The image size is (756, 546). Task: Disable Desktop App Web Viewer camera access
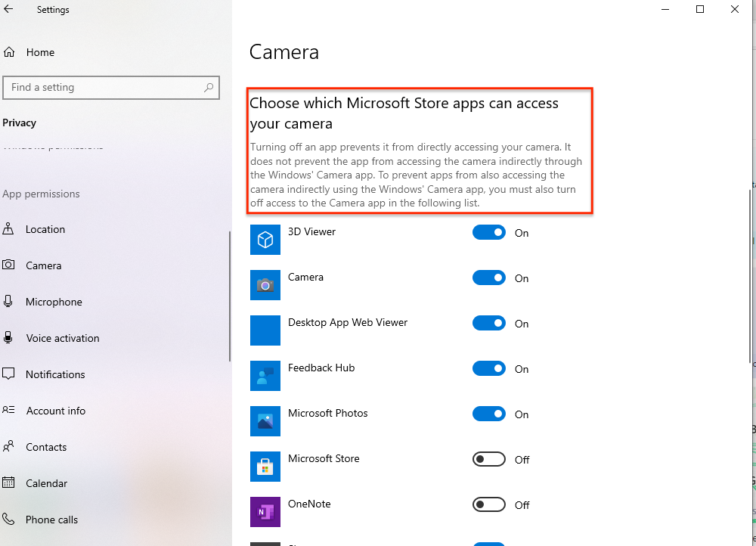pos(489,323)
